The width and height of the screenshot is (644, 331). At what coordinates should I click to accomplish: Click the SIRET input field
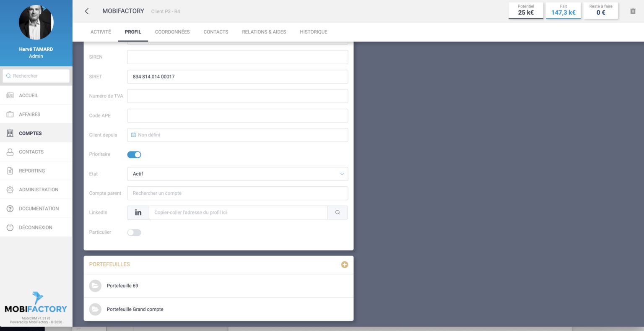pyautogui.click(x=237, y=77)
